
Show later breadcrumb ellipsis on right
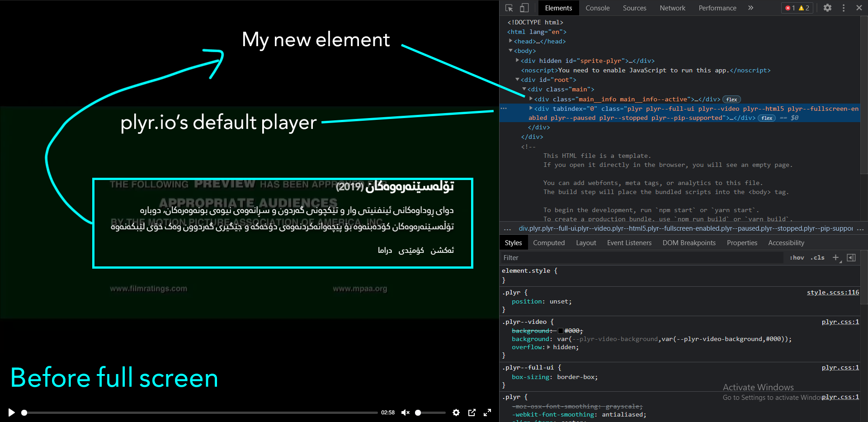point(860,228)
